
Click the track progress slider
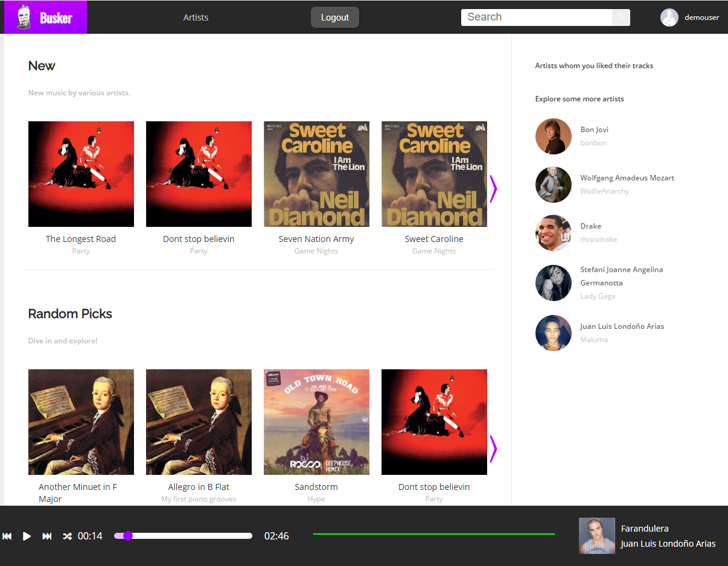tap(183, 536)
